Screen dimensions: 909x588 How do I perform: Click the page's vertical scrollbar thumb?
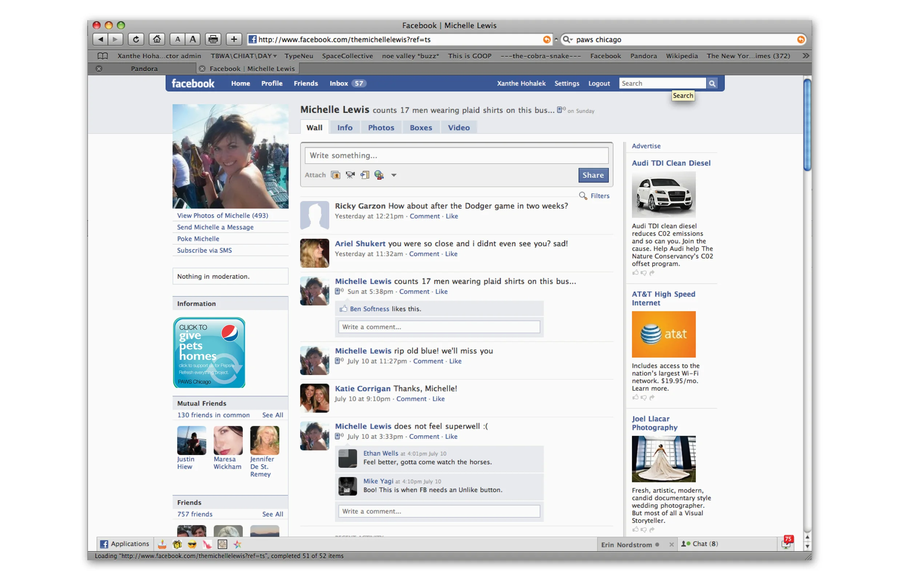tap(807, 125)
